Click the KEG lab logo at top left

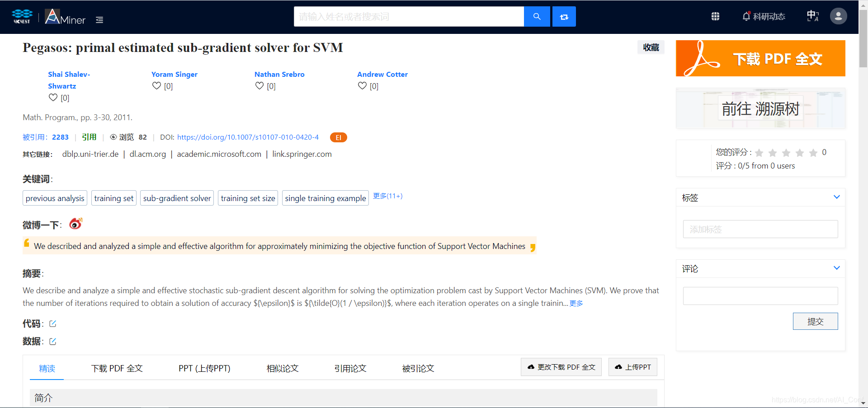point(22,17)
